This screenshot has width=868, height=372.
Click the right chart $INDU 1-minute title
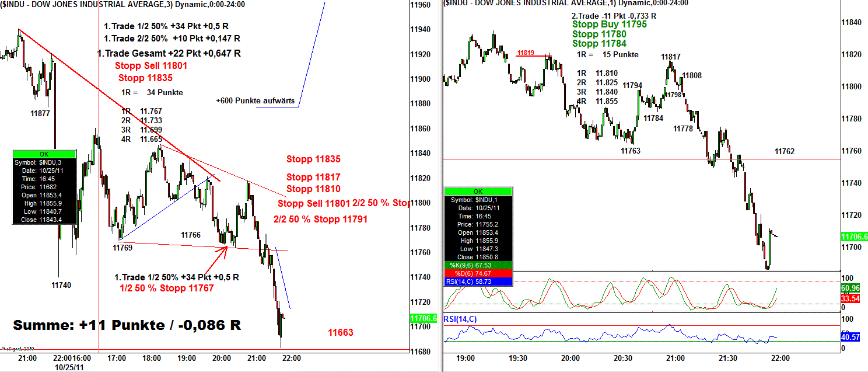tap(566, 3)
